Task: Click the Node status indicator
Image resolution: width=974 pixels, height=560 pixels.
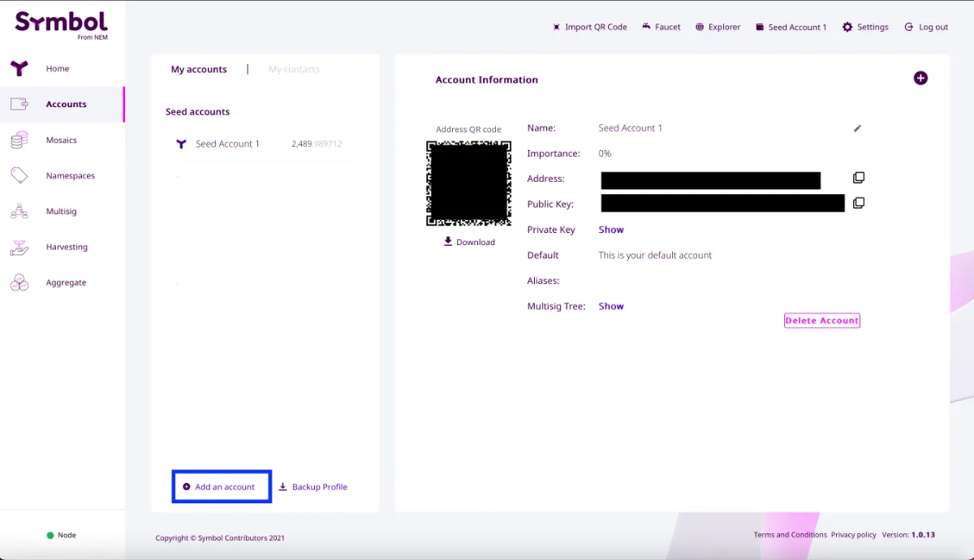Action: tap(62, 535)
